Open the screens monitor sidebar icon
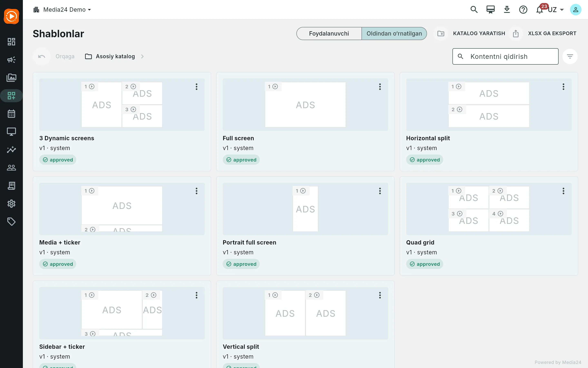The width and height of the screenshot is (588, 368). tap(11, 132)
